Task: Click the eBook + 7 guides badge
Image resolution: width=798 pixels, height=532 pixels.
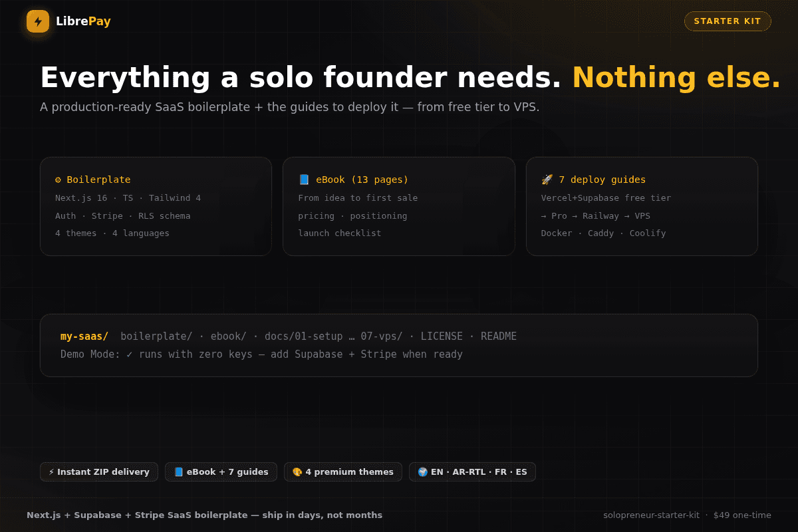Action: 221,472
